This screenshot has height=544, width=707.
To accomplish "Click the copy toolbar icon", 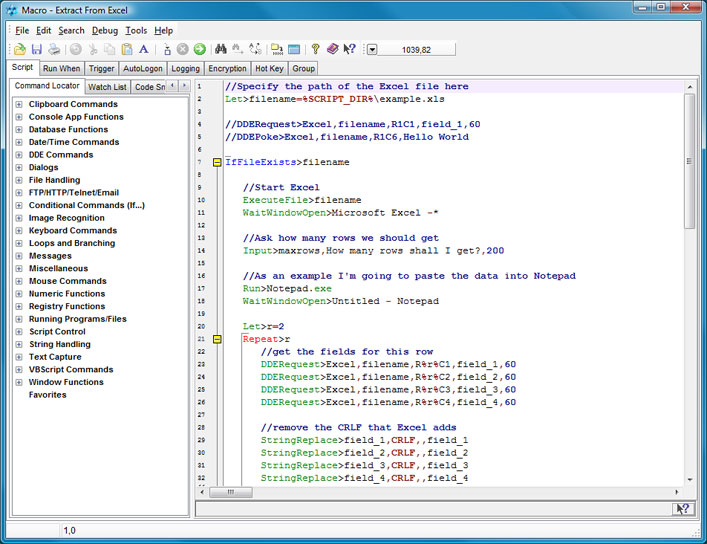I will [x=110, y=49].
